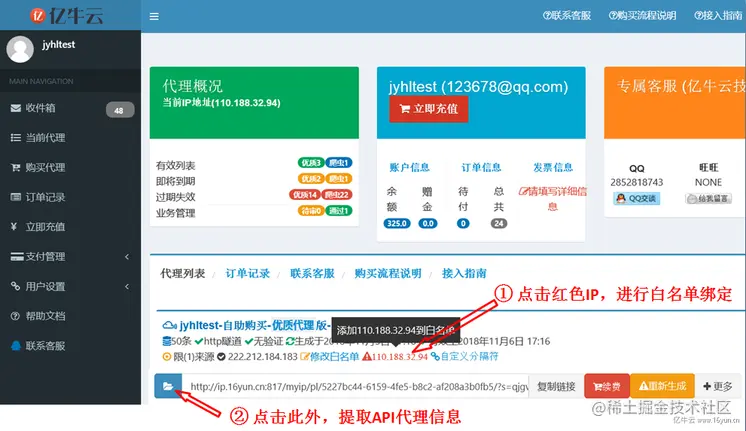
Task: Click the proxy API URL field
Action: 355,387
